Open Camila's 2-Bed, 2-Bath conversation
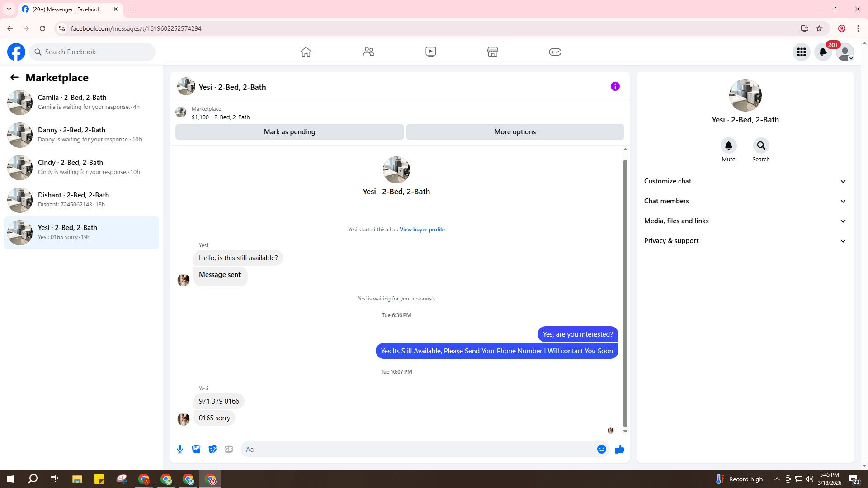This screenshot has width=868, height=488. click(81, 102)
